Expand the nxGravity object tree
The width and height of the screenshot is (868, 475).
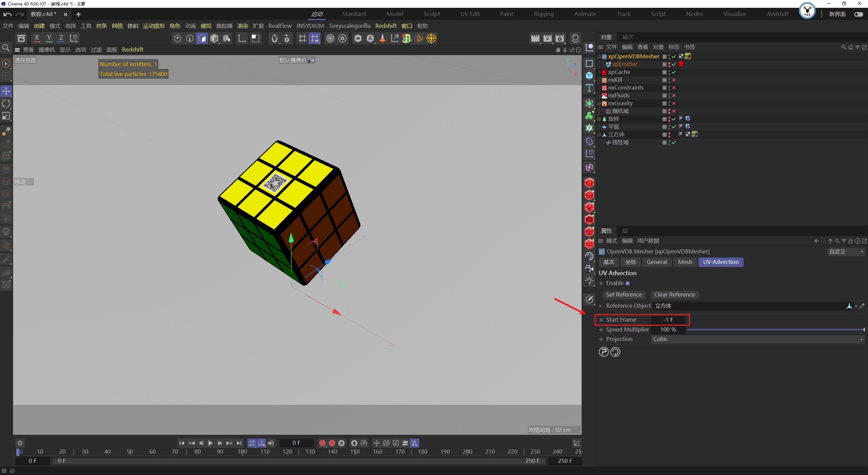click(x=599, y=103)
